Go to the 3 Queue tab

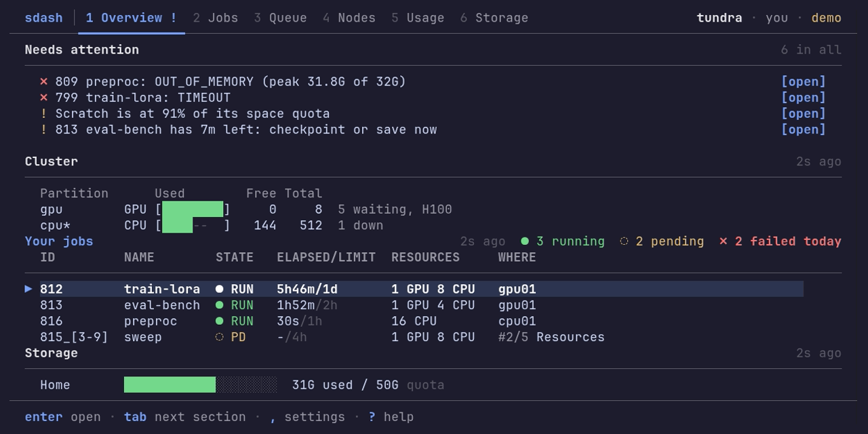click(280, 18)
